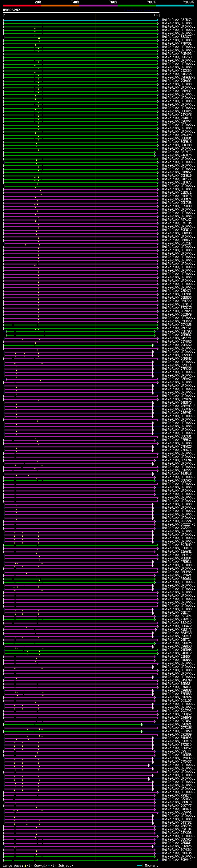Select label UniRef100_B9IBN9
This screenshot has width=197, height=868.
(177, 545)
